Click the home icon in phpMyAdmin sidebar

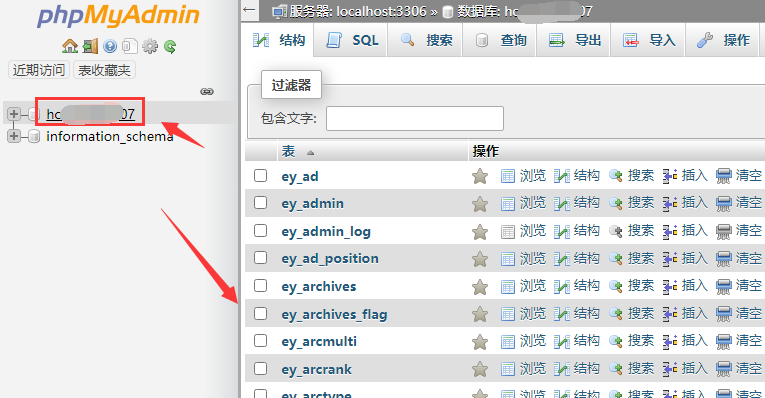(70, 46)
